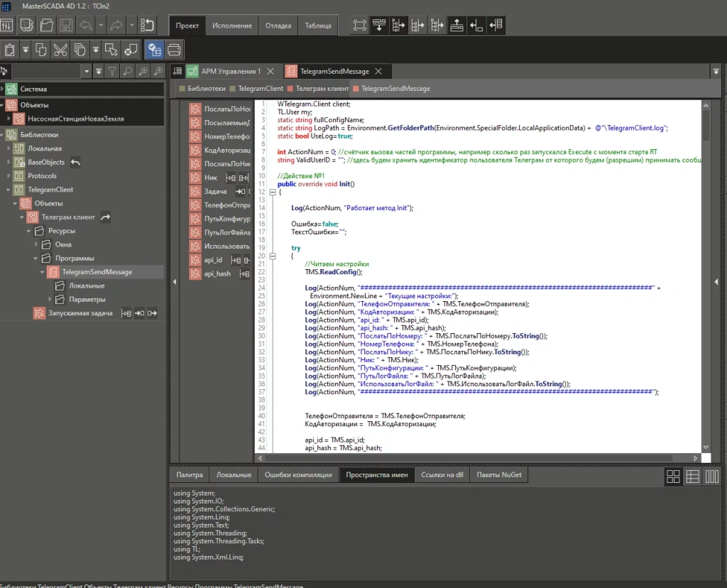
Task: Click the curved arrow next to BaseObjects
Action: click(x=75, y=163)
